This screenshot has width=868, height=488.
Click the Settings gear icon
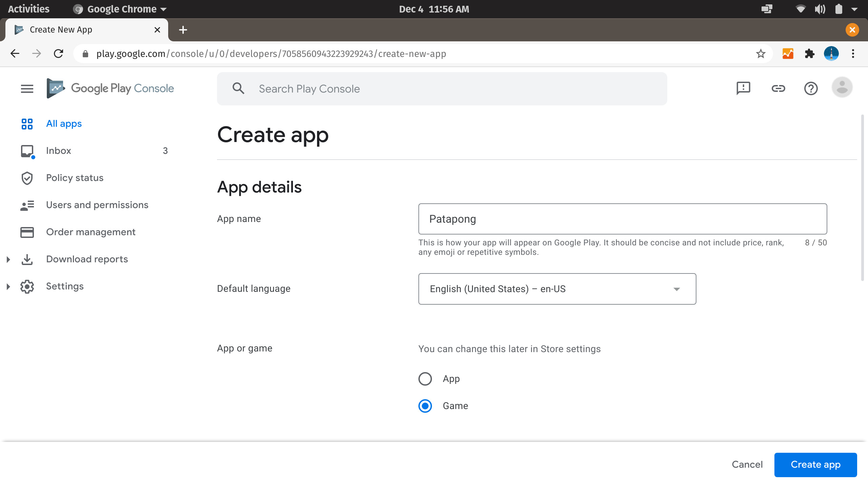27,286
